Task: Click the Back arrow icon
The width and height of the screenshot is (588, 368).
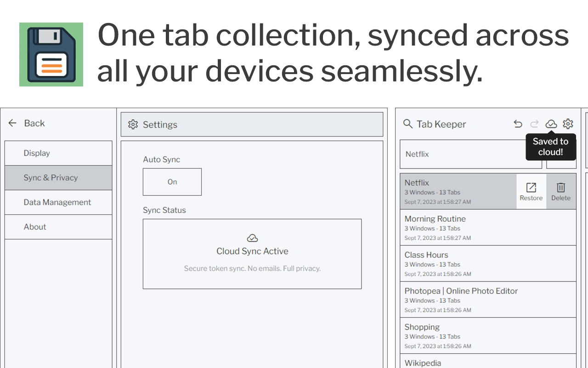Action: [x=12, y=123]
